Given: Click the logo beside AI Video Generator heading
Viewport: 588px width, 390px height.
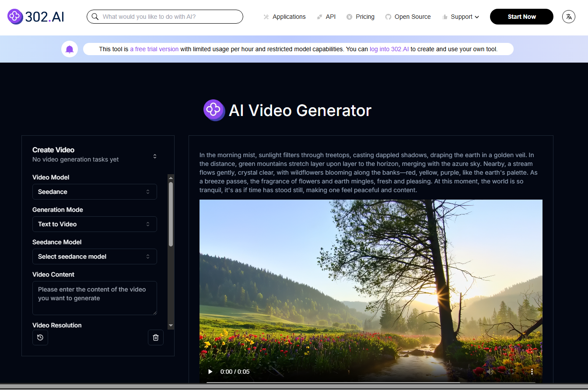Looking at the screenshot, I should pyautogui.click(x=214, y=110).
